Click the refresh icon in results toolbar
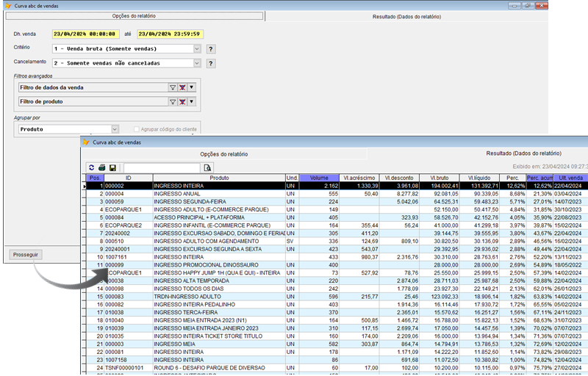588x376 pixels. [x=92, y=167]
